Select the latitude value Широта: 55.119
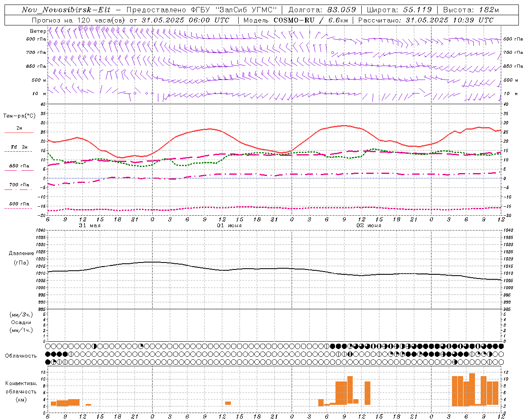The image size is (525, 420). point(399,10)
